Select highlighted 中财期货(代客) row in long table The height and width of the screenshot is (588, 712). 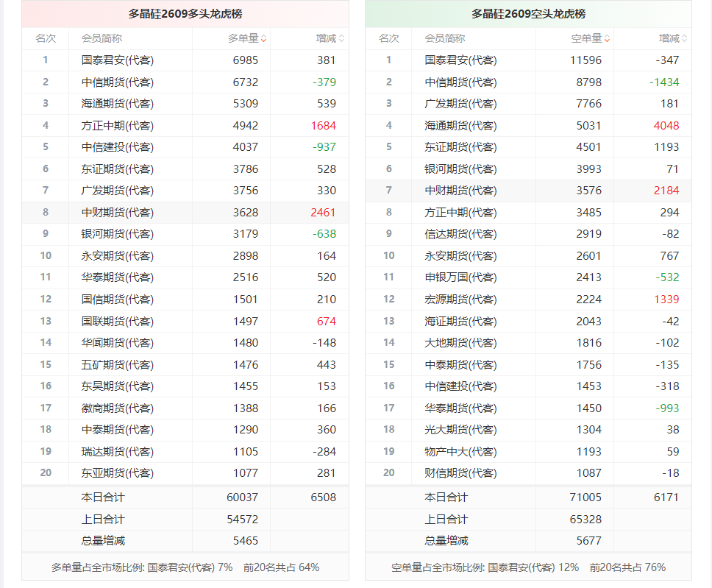185,212
